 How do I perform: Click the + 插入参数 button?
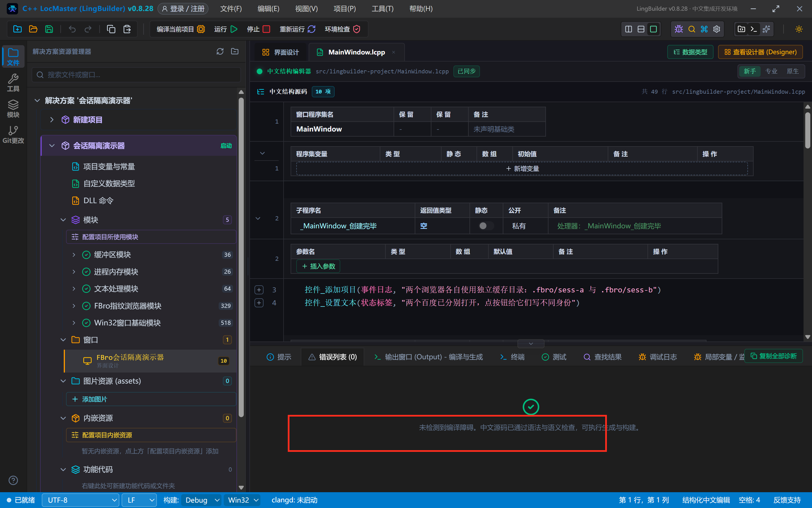tap(318, 266)
